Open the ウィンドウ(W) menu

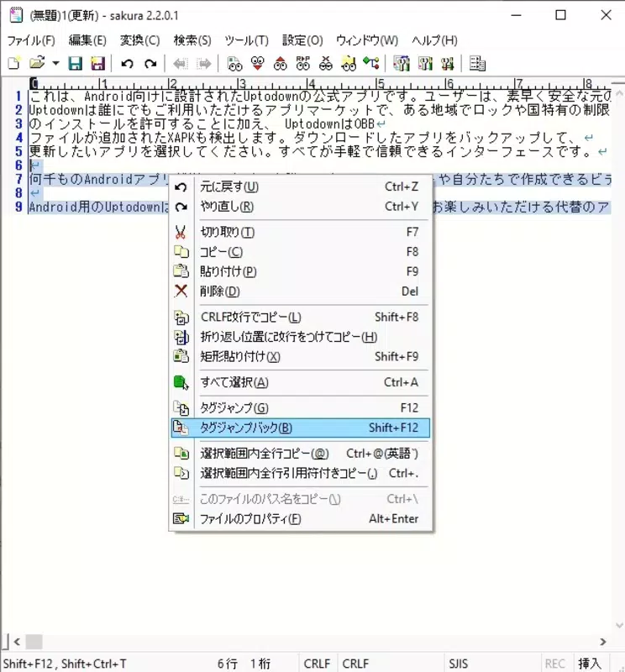pos(367,40)
